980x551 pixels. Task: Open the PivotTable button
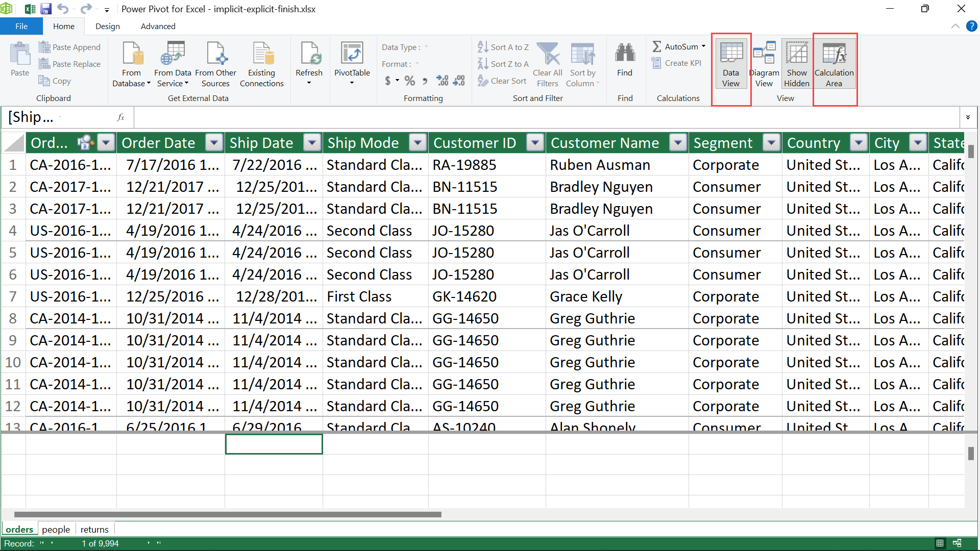[352, 61]
